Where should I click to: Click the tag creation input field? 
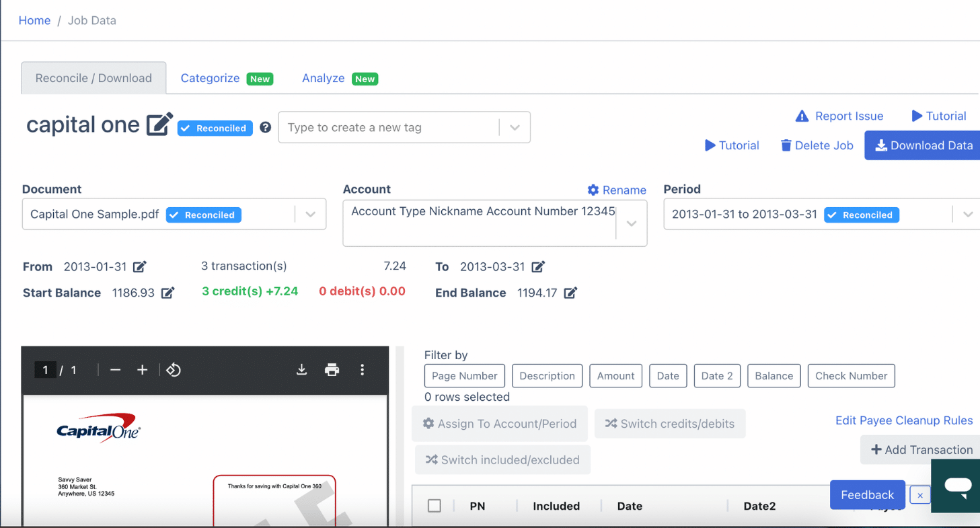[x=383, y=127]
